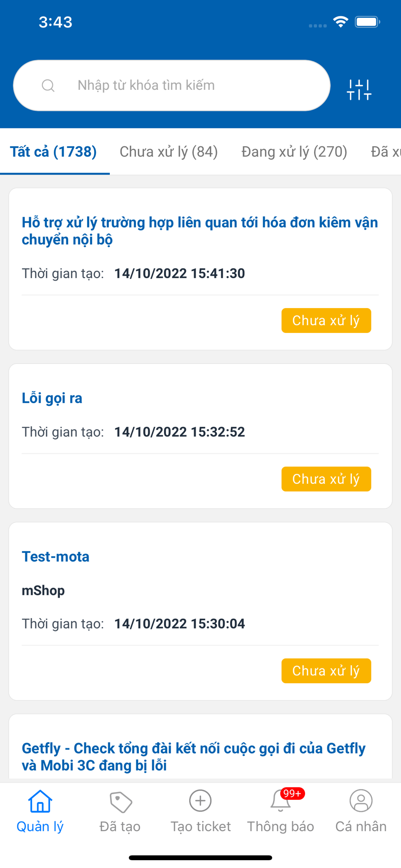Viewport: 401px width, 868px height.
Task: Tap the Quản lý home icon
Action: pyautogui.click(x=40, y=801)
